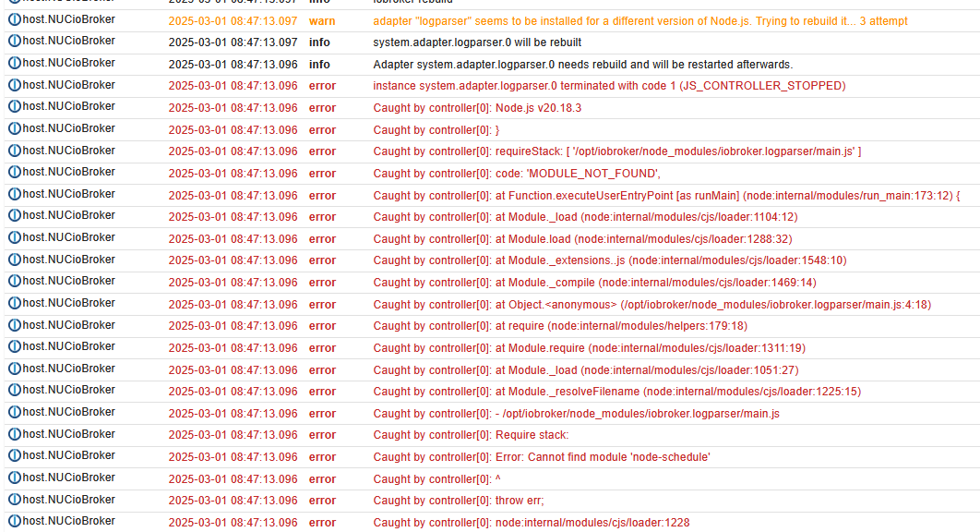The height and width of the screenshot is (532, 980).
Task: Click host icon beside the logparser warn entry
Action: pyautogui.click(x=15, y=19)
